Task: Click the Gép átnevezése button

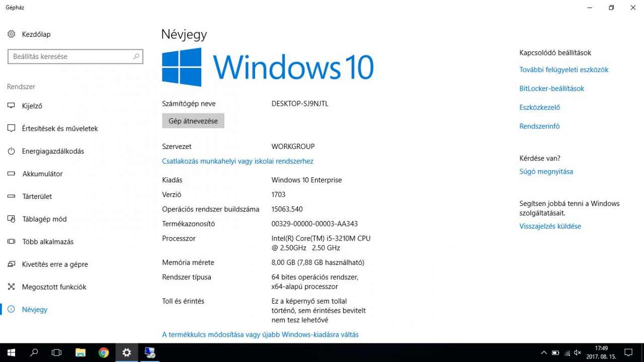Action: tap(193, 121)
